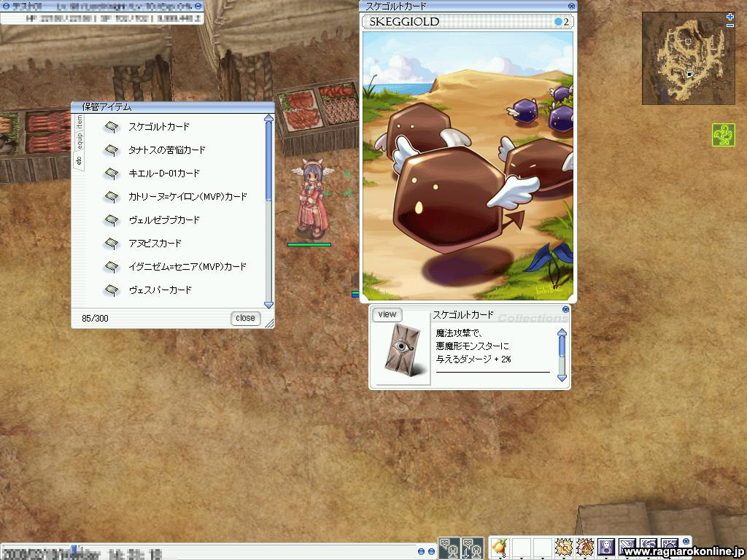Click the card icon beside イグニゼム=セニア(MVP)カード
This screenshot has width=747, height=560.
click(112, 267)
